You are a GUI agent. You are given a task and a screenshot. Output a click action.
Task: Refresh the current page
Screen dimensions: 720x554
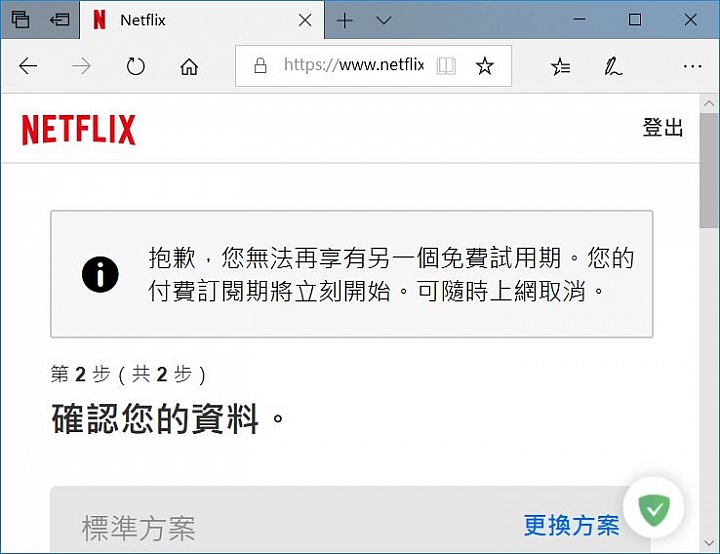click(135, 67)
